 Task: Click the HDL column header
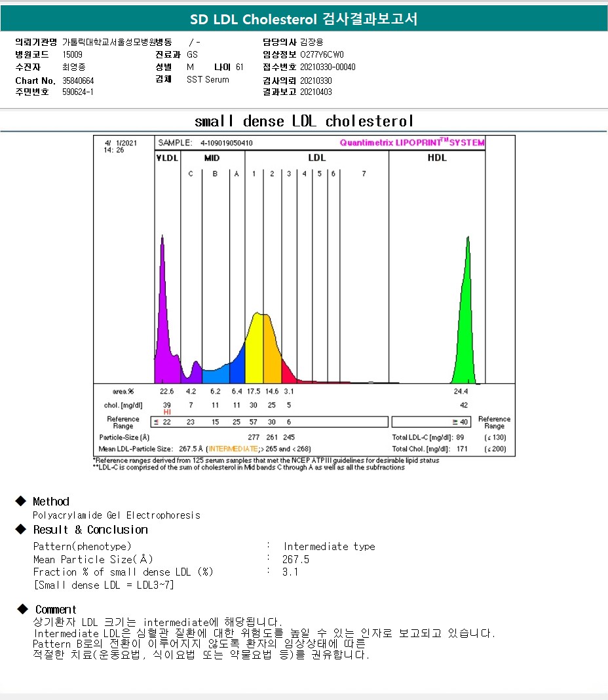437,158
